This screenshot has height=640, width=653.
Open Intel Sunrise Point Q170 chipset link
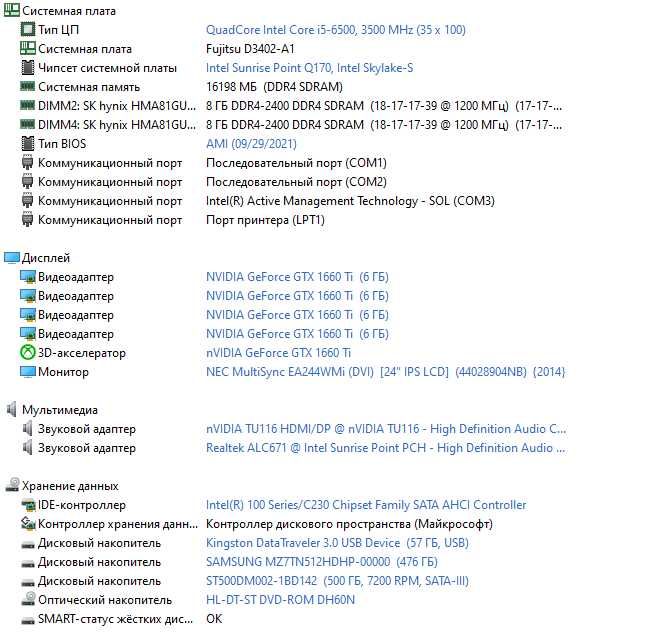(x=309, y=67)
